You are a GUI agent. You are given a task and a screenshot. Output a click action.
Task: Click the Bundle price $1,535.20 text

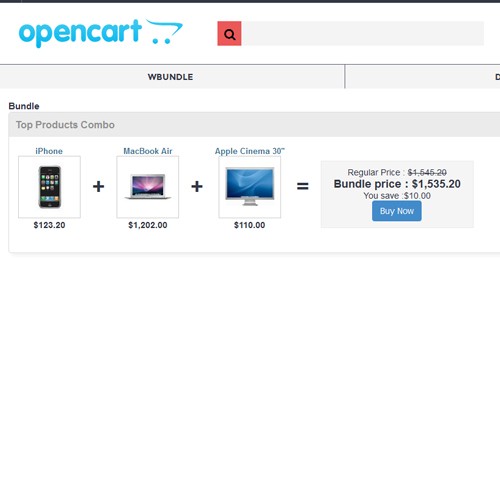(397, 184)
